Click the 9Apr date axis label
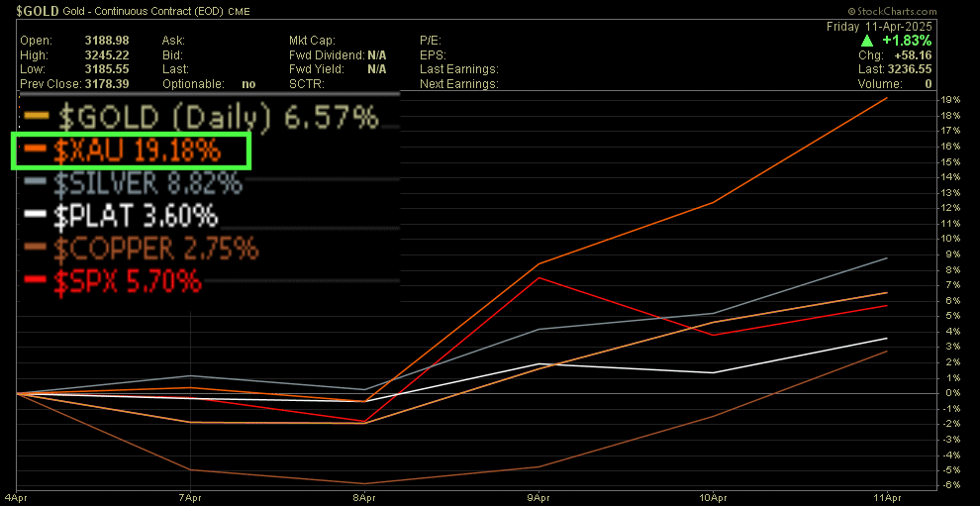Image resolution: width=980 pixels, height=506 pixels. pyautogui.click(x=539, y=500)
